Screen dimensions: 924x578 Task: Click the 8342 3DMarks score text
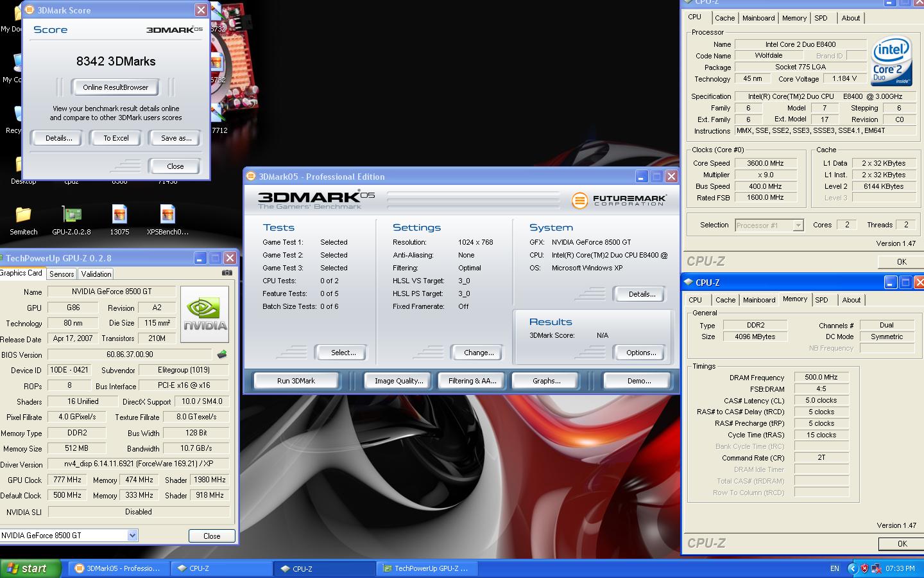click(x=116, y=61)
